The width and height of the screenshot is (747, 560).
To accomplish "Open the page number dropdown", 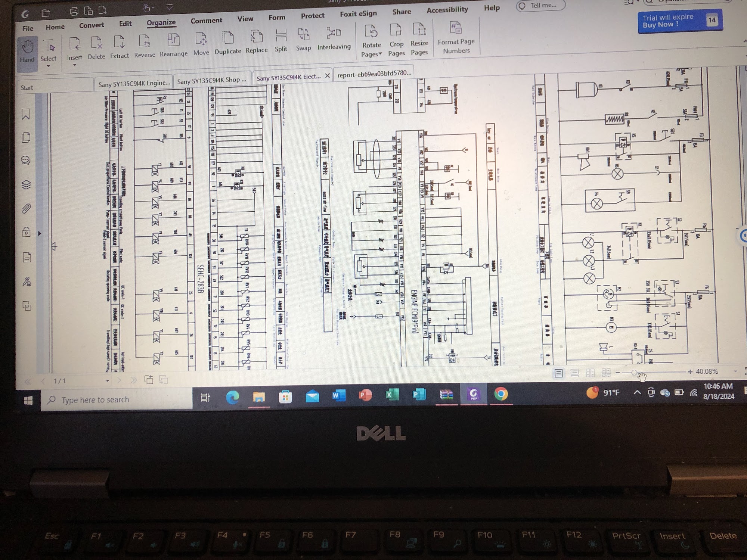I will 108,381.
